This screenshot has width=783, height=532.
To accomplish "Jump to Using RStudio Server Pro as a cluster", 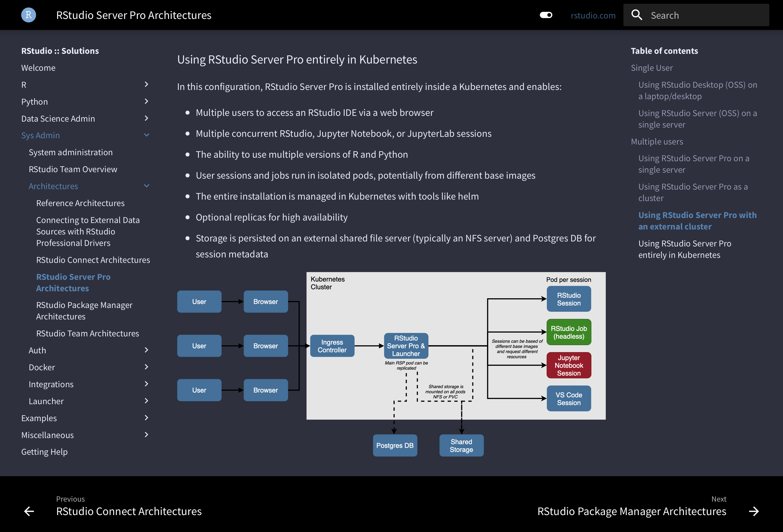I will tap(693, 192).
